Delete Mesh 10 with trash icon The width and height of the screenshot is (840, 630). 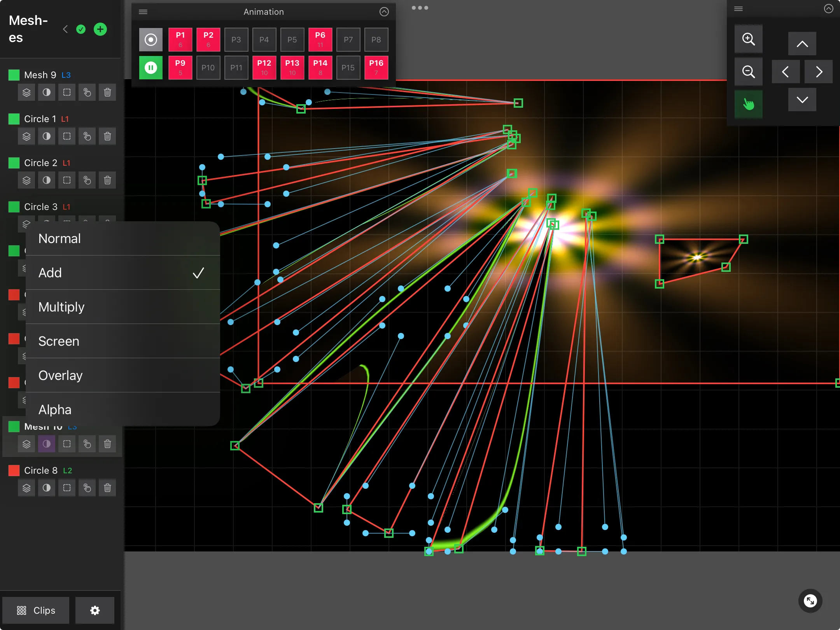point(107,444)
